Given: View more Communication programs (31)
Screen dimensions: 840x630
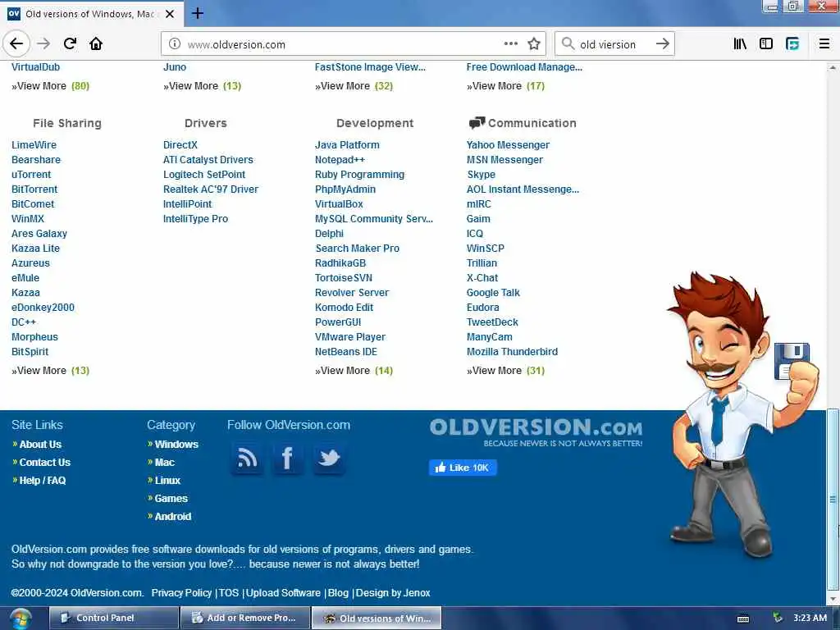Looking at the screenshot, I should 505,371.
